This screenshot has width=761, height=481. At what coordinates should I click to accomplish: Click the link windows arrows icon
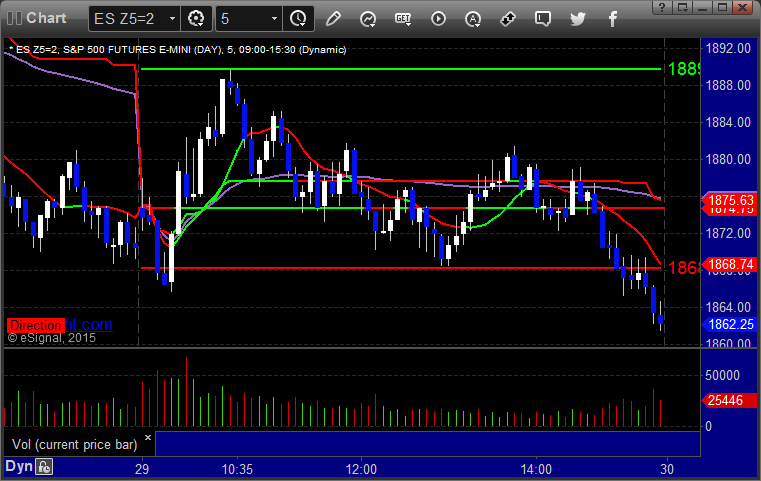[x=508, y=19]
